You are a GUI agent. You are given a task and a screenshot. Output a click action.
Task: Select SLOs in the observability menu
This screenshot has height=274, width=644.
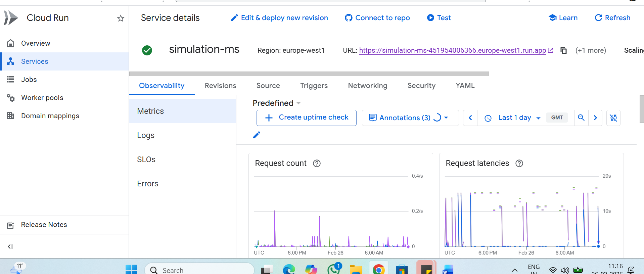click(183, 159)
